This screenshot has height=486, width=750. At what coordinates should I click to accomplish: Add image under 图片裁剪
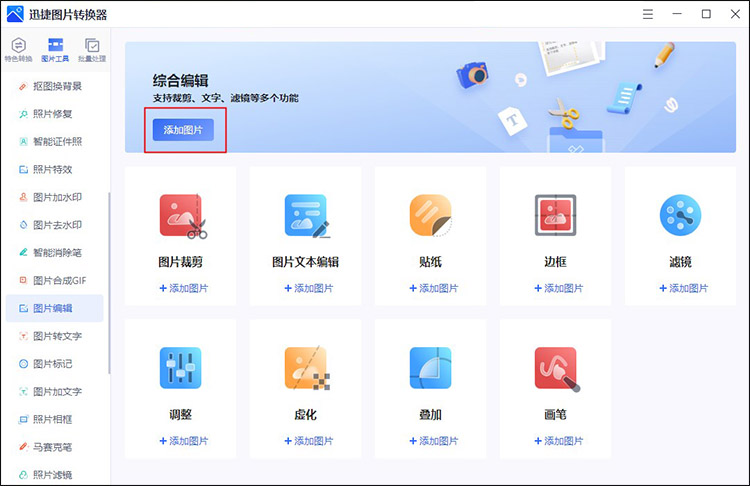coord(184,288)
